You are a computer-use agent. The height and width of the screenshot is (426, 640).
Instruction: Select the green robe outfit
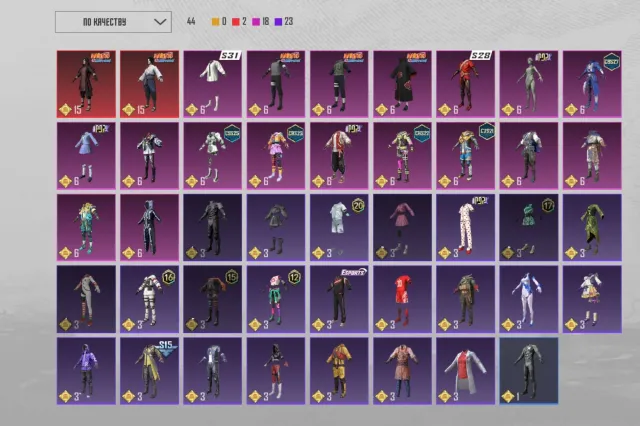(x=592, y=228)
